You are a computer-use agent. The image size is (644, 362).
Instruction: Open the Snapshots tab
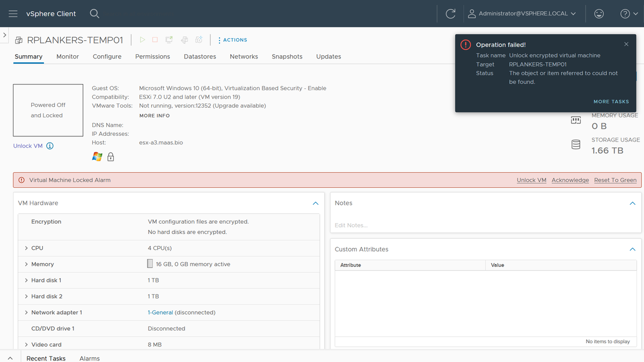(x=287, y=56)
